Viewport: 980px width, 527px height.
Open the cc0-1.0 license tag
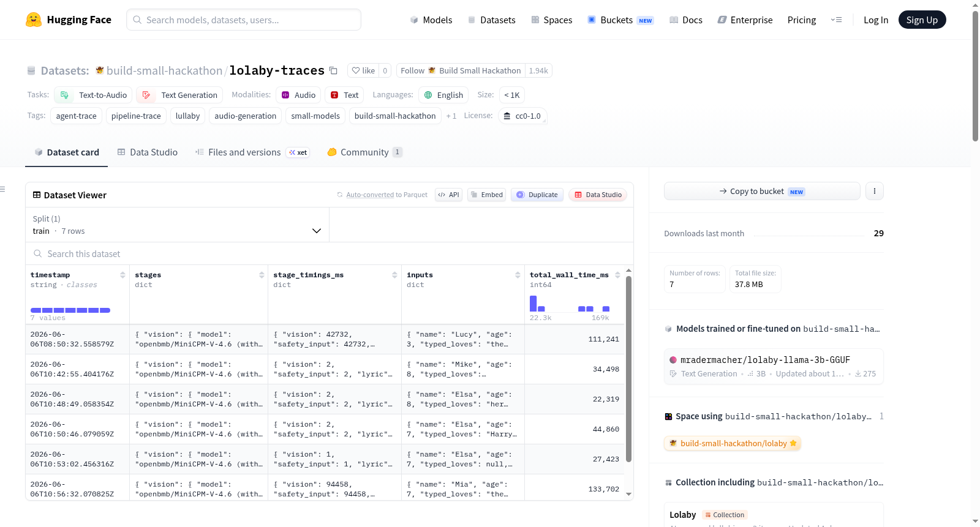tap(522, 116)
